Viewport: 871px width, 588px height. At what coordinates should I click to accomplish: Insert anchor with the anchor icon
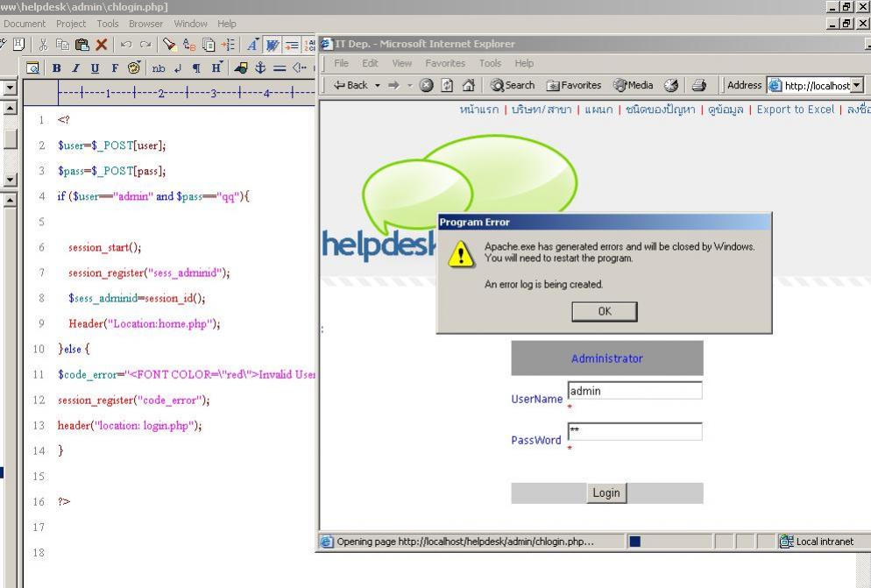pyautogui.click(x=260, y=67)
